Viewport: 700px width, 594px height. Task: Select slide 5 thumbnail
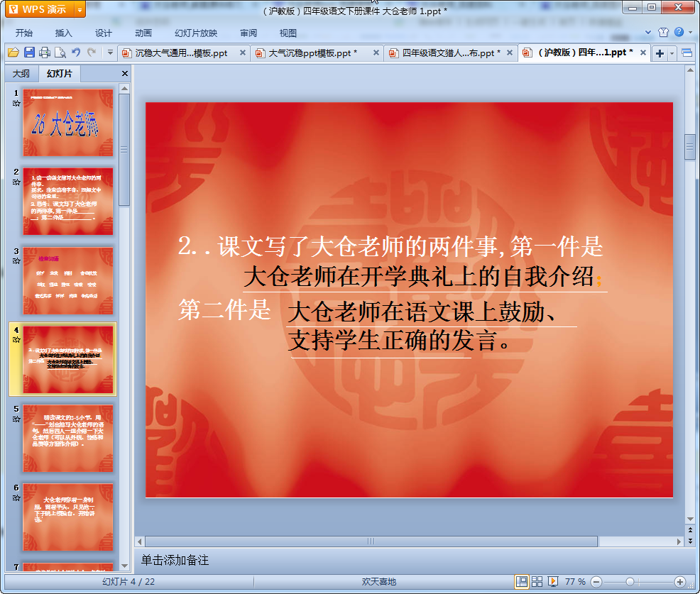click(x=68, y=439)
